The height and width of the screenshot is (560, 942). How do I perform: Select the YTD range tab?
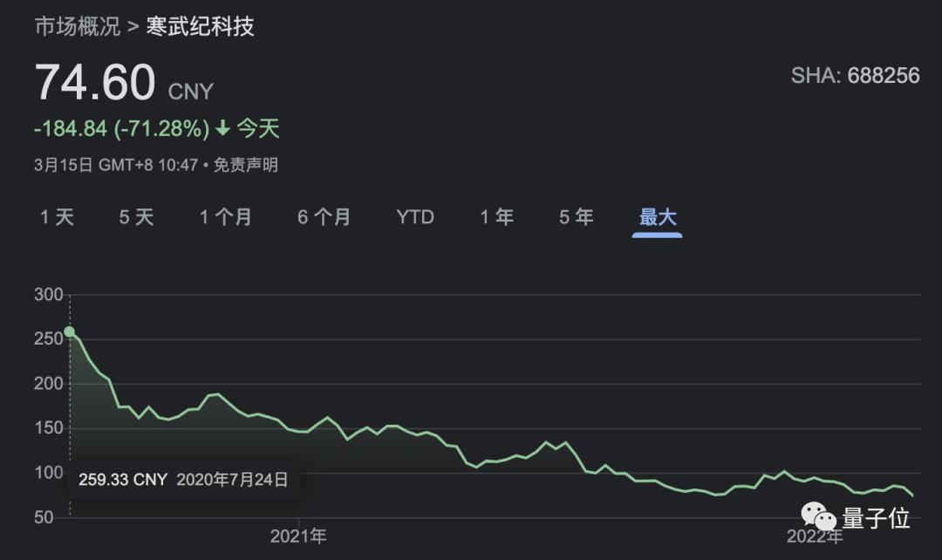[x=415, y=217]
